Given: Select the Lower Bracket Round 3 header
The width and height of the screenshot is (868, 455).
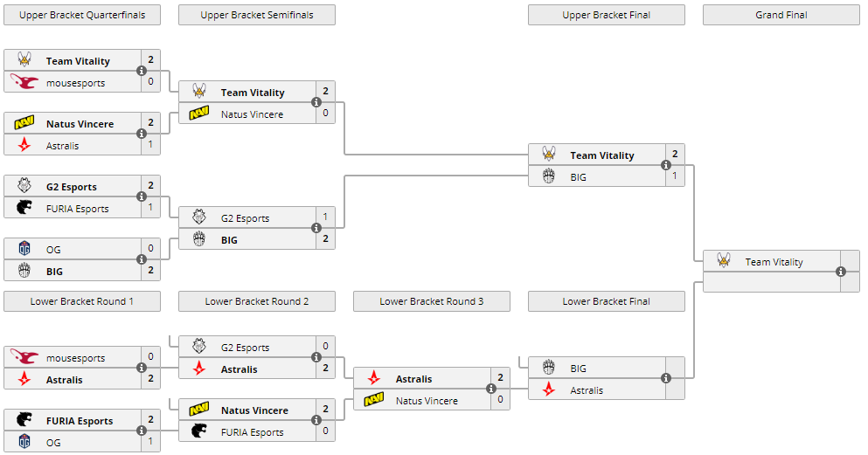Looking at the screenshot, I should point(432,301).
